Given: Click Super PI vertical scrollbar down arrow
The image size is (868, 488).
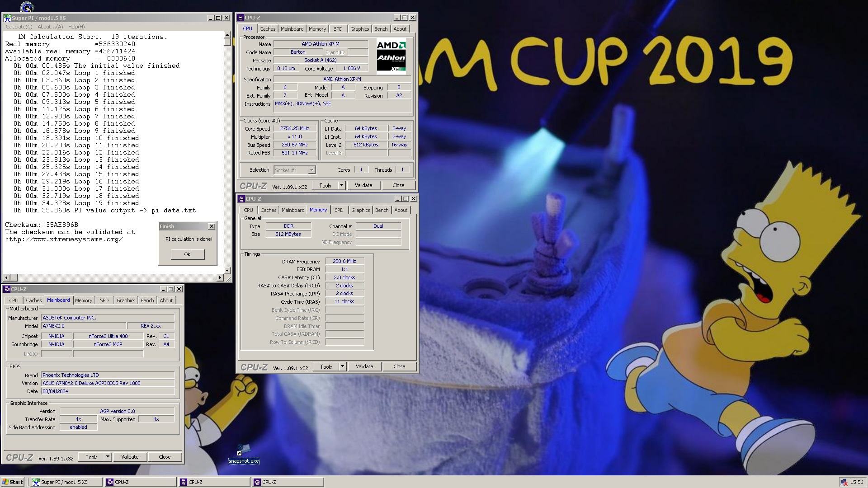Looking at the screenshot, I should (x=227, y=270).
